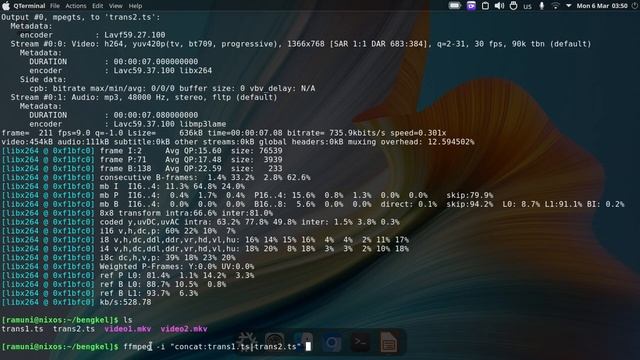
Task: Open the blue-and-gray dock app icon
Action: click(x=303, y=341)
